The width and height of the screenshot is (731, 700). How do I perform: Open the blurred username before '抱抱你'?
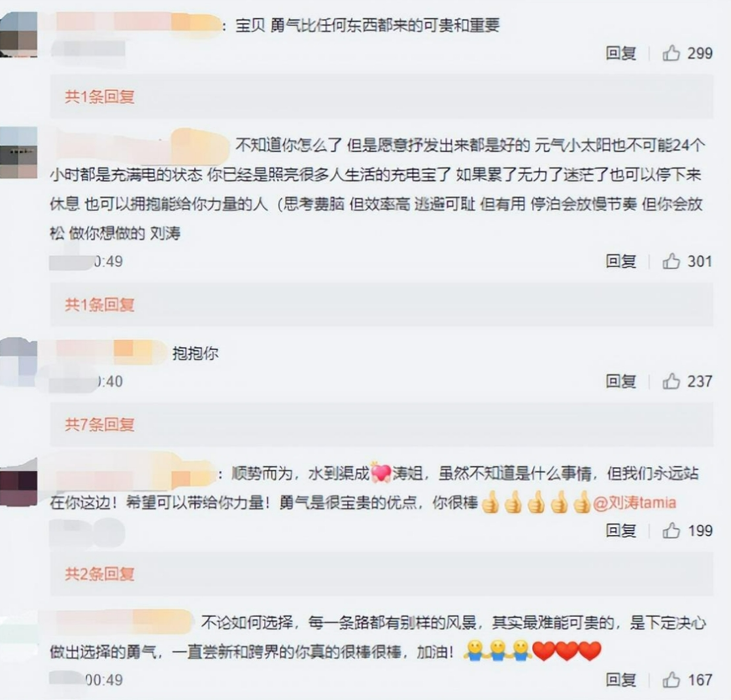pos(110,352)
